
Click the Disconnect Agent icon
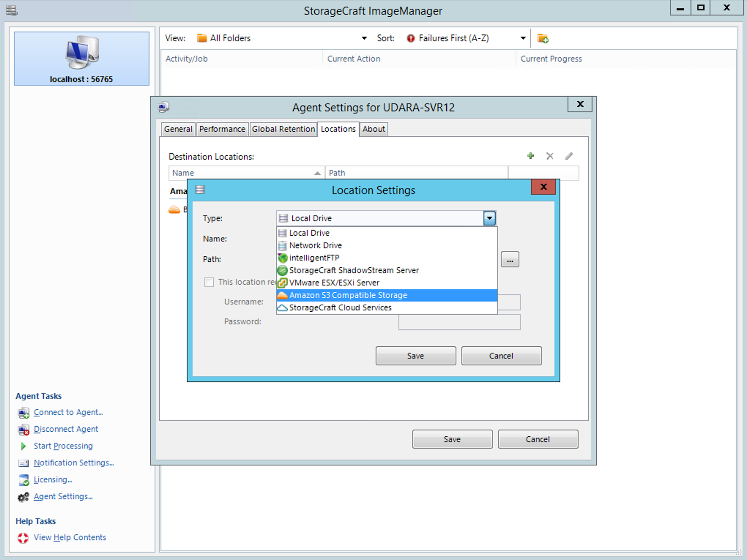tap(23, 430)
